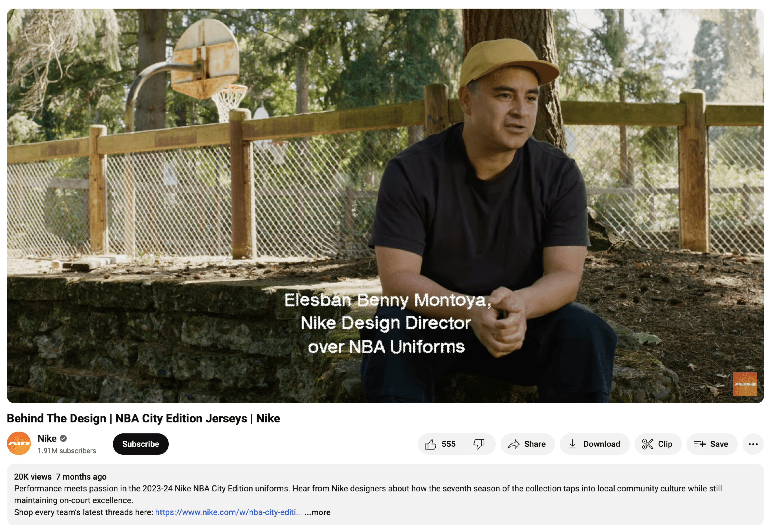
Task: Open the three-dot more actions menu
Action: pos(753,444)
